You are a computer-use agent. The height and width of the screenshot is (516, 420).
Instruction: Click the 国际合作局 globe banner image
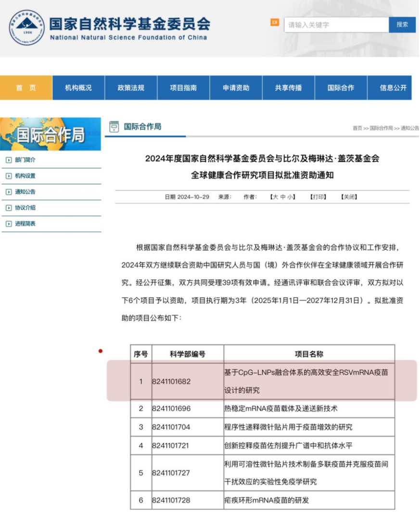pyautogui.click(x=51, y=134)
